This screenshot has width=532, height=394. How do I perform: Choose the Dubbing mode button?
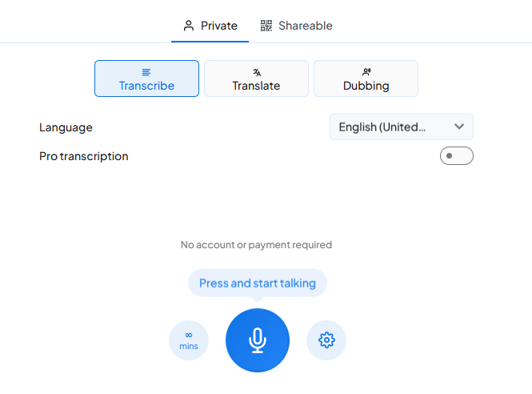[366, 78]
